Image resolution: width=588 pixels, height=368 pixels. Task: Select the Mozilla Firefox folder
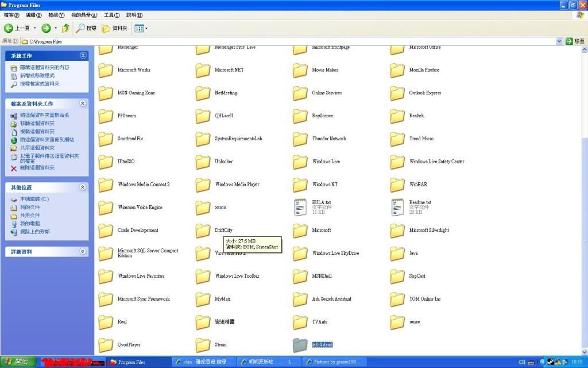(x=397, y=70)
